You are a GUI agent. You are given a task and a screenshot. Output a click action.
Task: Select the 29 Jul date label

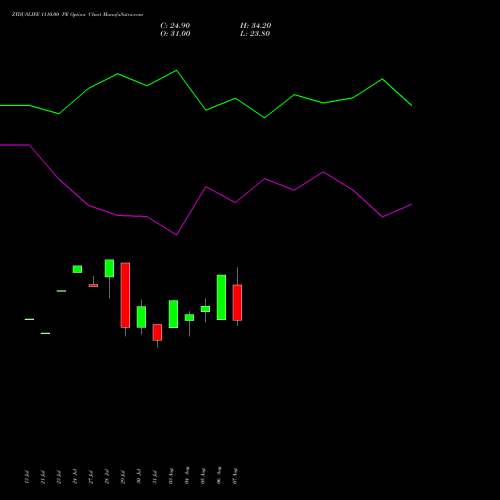click(x=123, y=477)
